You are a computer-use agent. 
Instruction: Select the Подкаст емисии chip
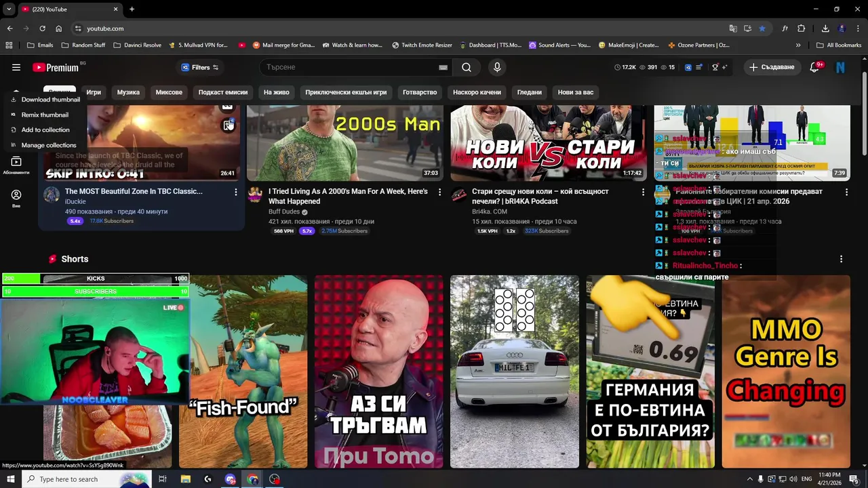click(x=223, y=92)
